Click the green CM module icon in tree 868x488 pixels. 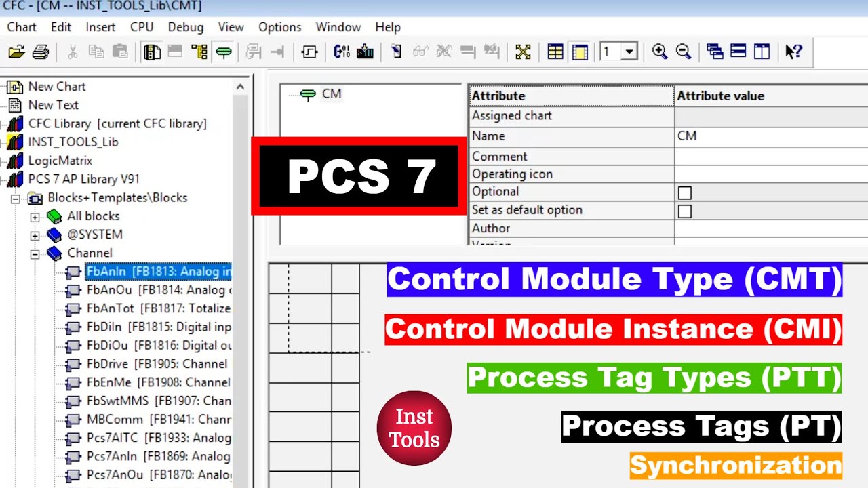click(308, 94)
